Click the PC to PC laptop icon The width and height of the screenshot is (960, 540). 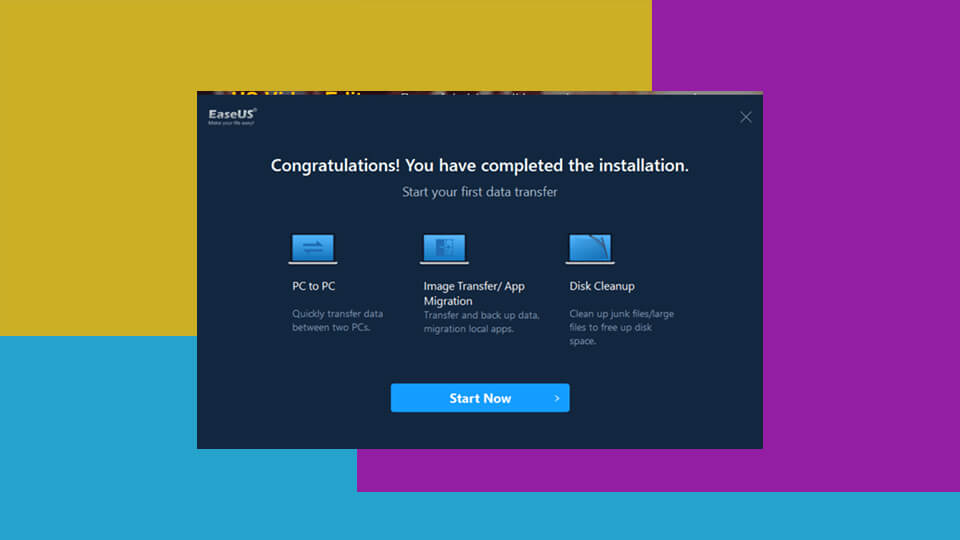[312, 248]
